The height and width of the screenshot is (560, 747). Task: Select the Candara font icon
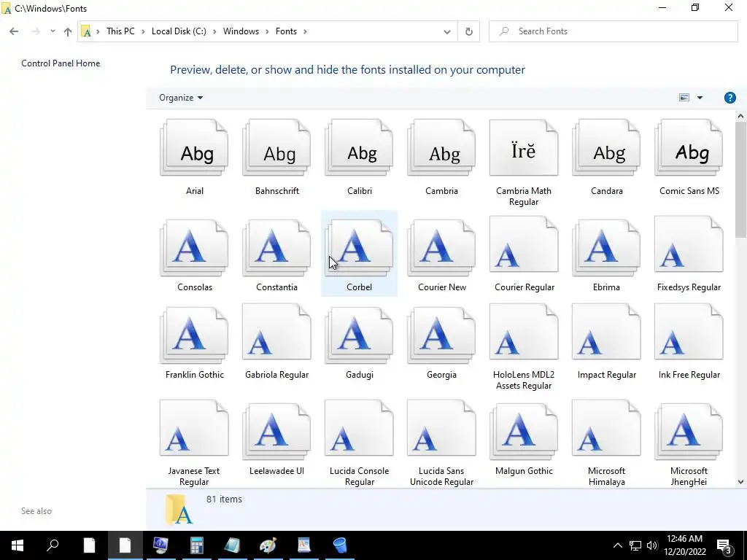606,148
